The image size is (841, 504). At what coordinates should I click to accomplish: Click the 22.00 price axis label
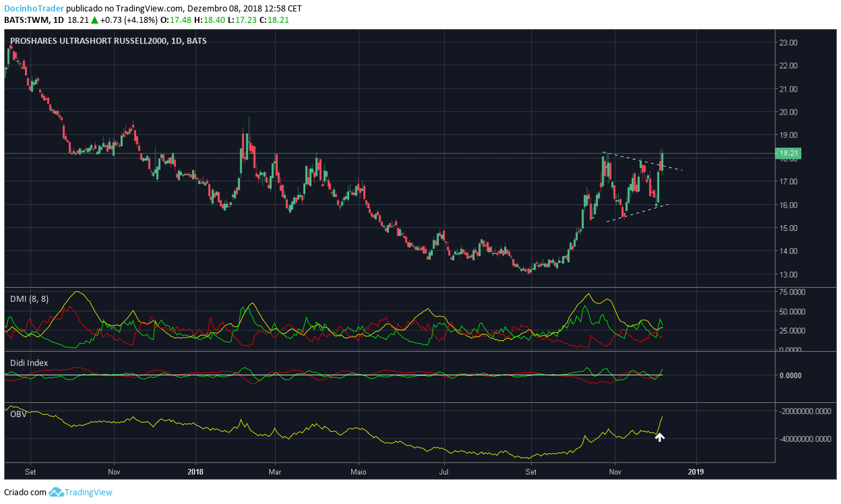pyautogui.click(x=788, y=65)
